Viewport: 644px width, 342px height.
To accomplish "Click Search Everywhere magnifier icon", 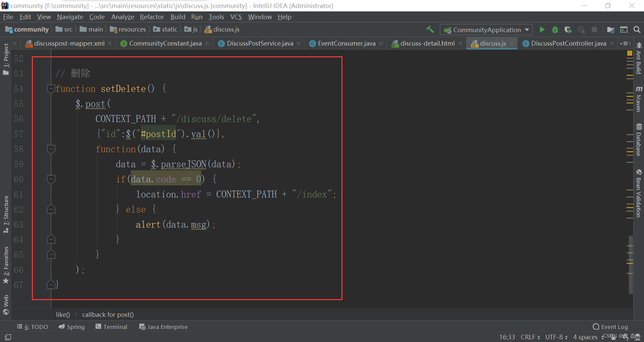I will (x=637, y=30).
